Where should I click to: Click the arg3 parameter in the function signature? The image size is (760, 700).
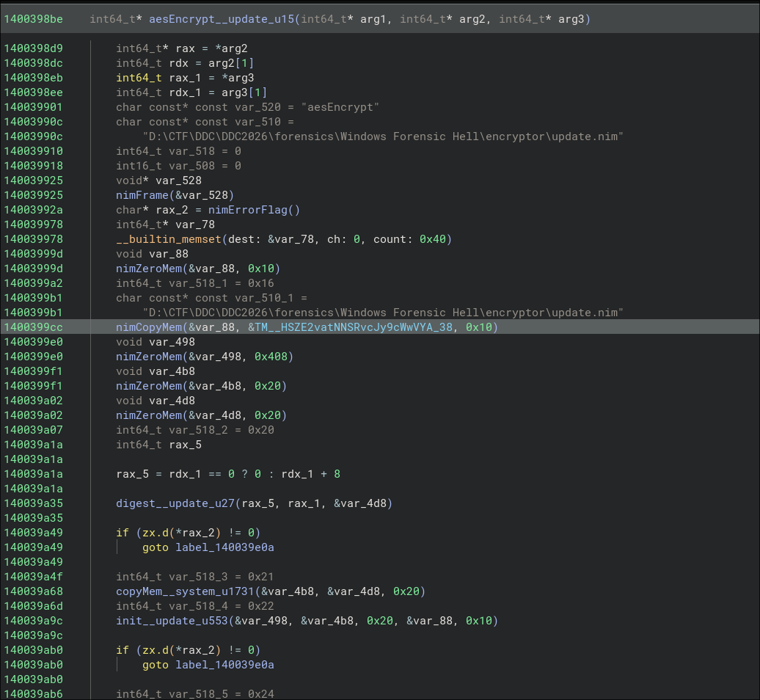(x=571, y=19)
